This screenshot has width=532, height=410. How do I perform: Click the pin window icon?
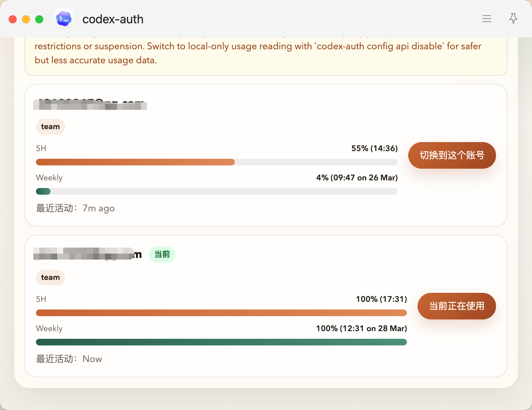[x=513, y=19]
